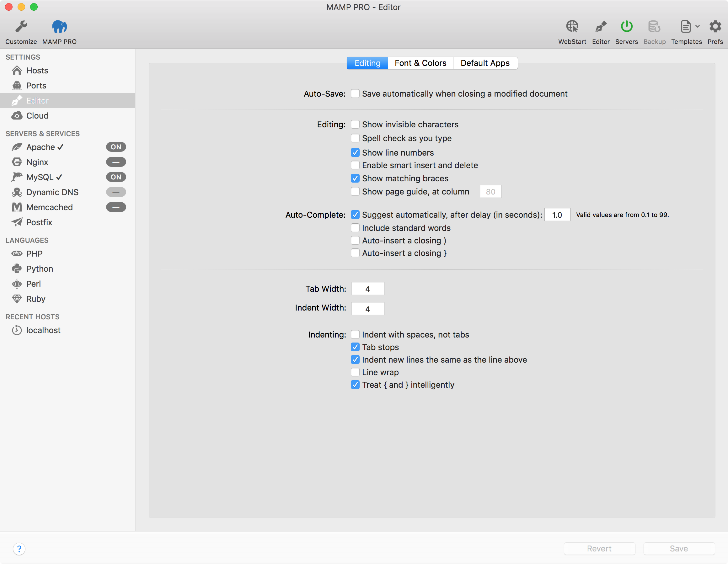Enable Show invisible characters checkbox
Viewport: 728px width, 564px height.
click(x=355, y=124)
